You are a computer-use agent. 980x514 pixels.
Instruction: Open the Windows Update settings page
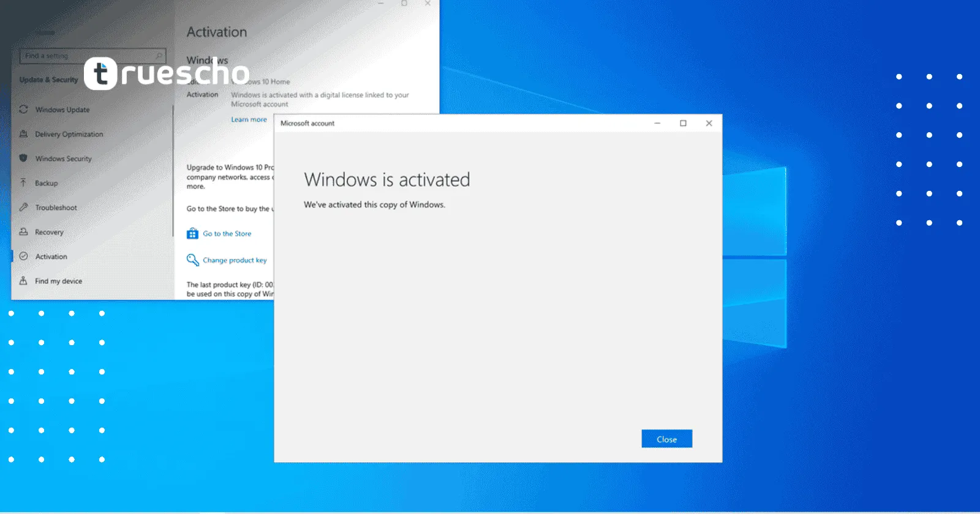[62, 110]
